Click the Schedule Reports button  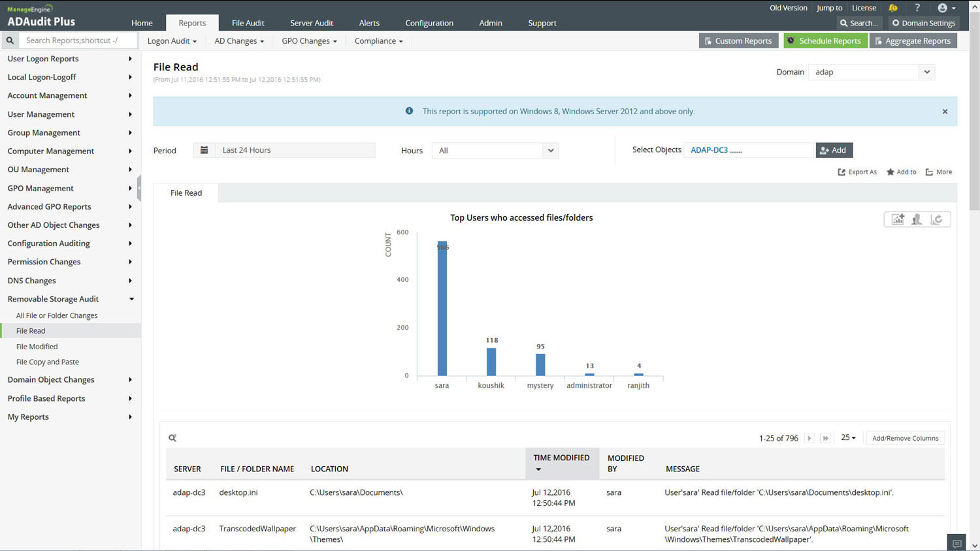pos(825,40)
